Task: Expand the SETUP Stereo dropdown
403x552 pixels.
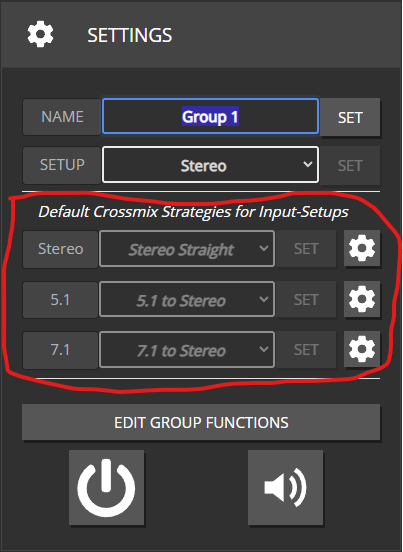Action: [x=210, y=165]
